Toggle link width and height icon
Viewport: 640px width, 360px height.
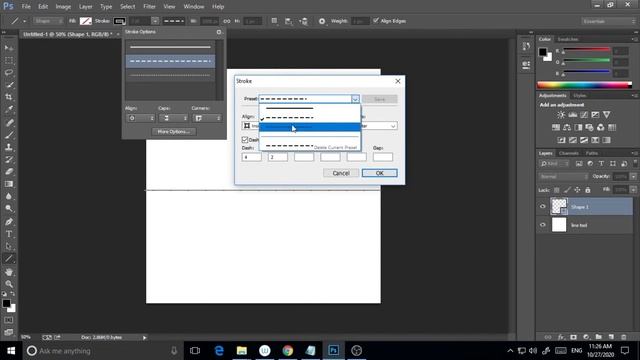(x=227, y=21)
